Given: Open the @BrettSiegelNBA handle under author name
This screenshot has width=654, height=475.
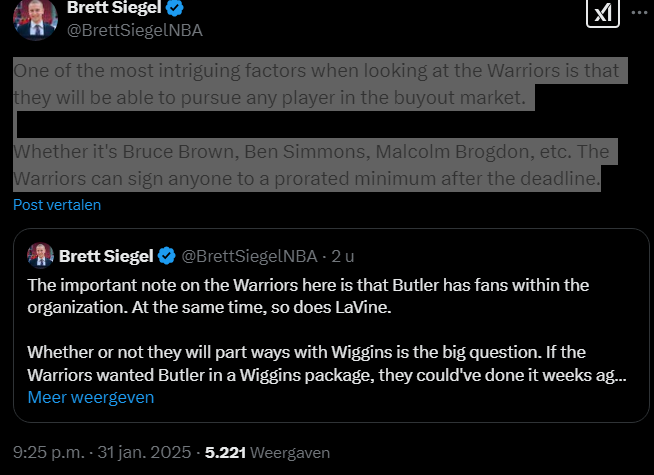Looking at the screenshot, I should [134, 30].
